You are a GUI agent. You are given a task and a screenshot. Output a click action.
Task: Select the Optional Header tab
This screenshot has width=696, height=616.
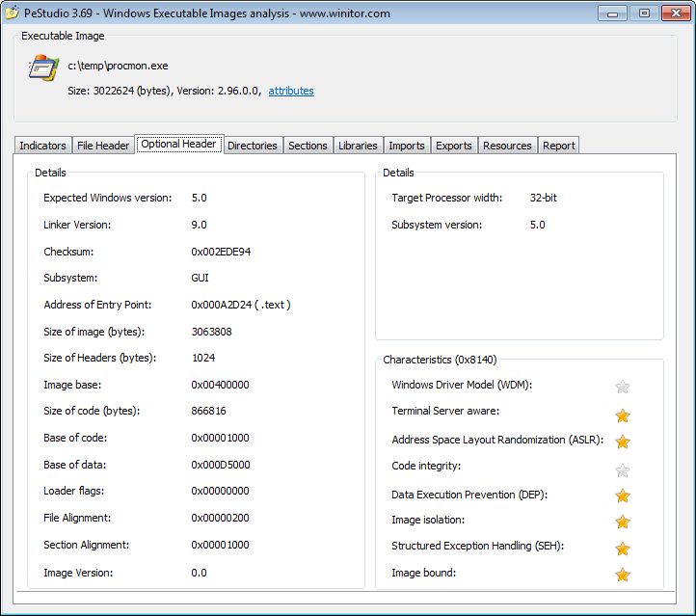coord(179,145)
